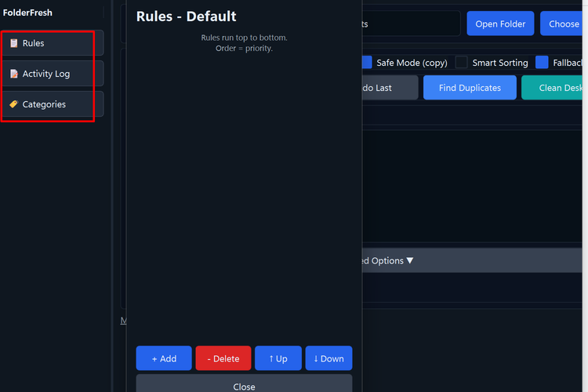Click the Find Duplicates button
This screenshot has width=588, height=392.
coord(470,88)
